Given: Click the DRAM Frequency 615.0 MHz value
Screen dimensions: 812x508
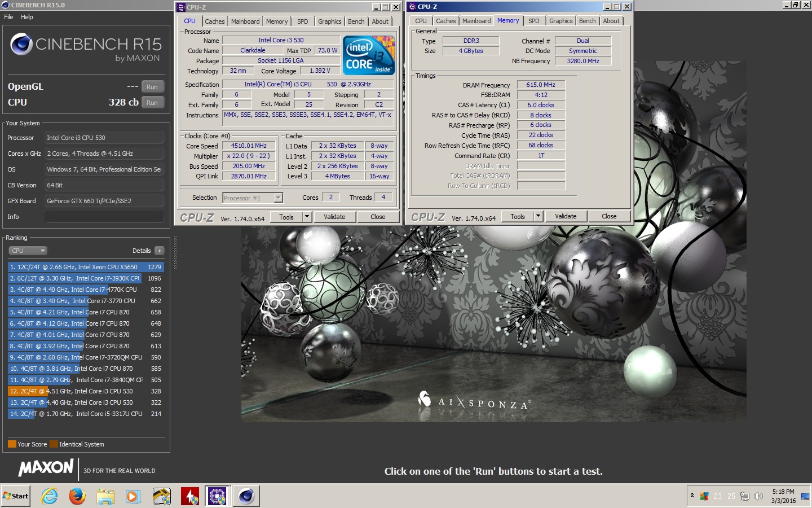Looking at the screenshot, I should pos(541,85).
